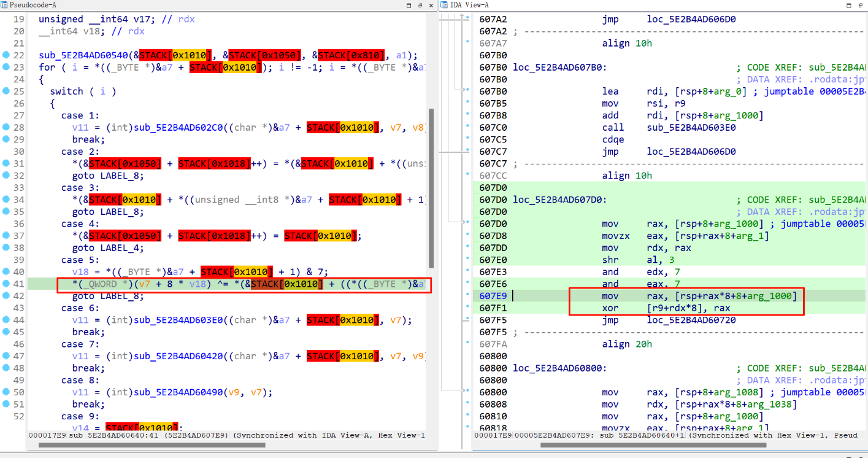Toggle breakpoint dot on pseudocode line 22
The height and width of the screenshot is (458, 868).
pyautogui.click(x=6, y=55)
